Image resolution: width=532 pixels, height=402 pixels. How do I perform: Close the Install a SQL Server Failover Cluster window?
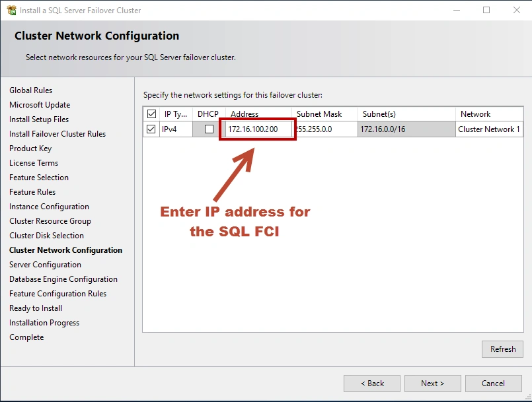pos(517,11)
